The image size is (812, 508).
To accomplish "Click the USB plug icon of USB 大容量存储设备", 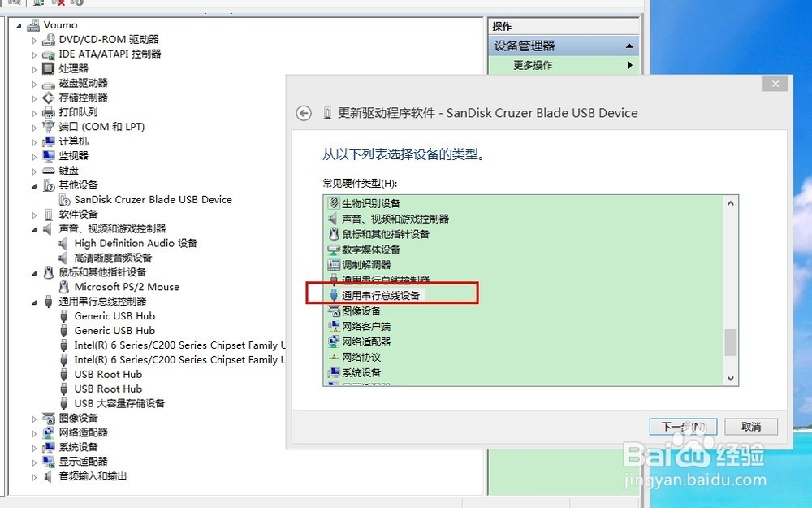I will click(x=63, y=403).
